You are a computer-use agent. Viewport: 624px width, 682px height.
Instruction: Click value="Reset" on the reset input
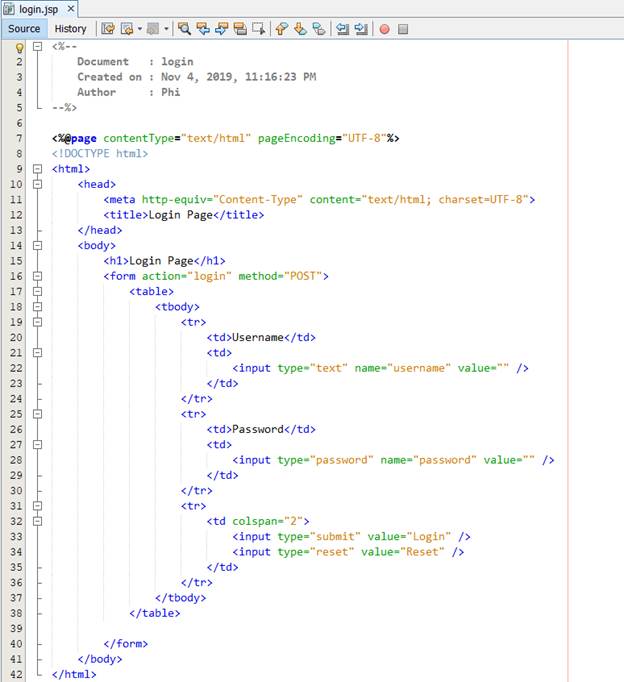click(403, 552)
